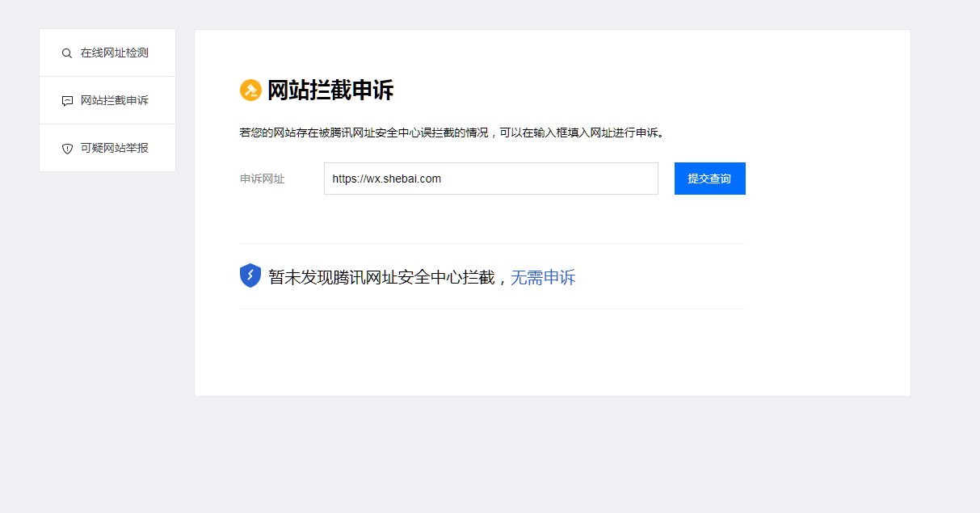The height and width of the screenshot is (513, 980).
Task: Click the shield icon beside 可疑网站举报
Action: point(67,149)
